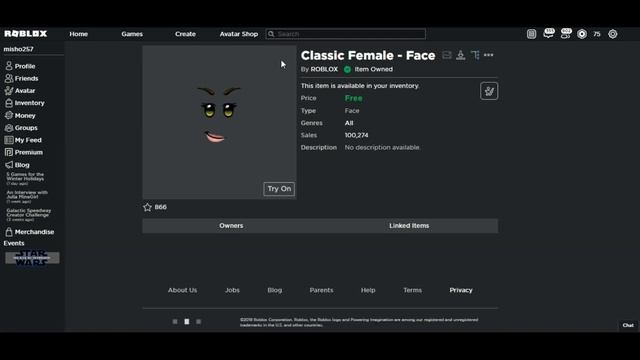Open the Avatar sidebar icon

tap(9, 90)
